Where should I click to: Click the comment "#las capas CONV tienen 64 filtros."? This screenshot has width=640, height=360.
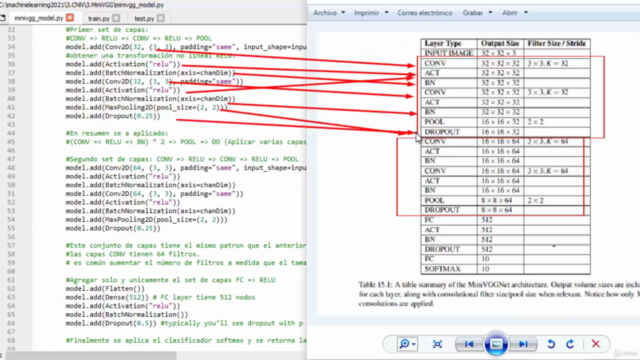point(133,254)
